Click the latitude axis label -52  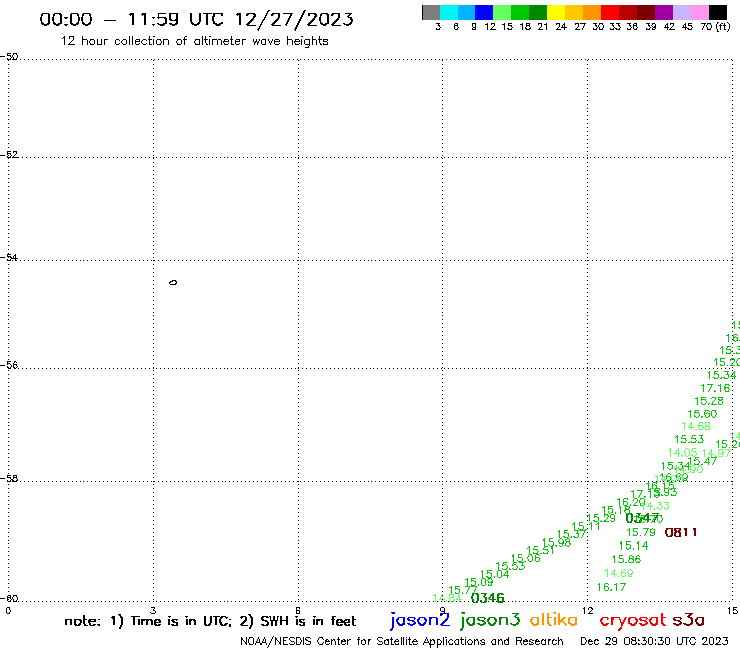click(x=9, y=155)
